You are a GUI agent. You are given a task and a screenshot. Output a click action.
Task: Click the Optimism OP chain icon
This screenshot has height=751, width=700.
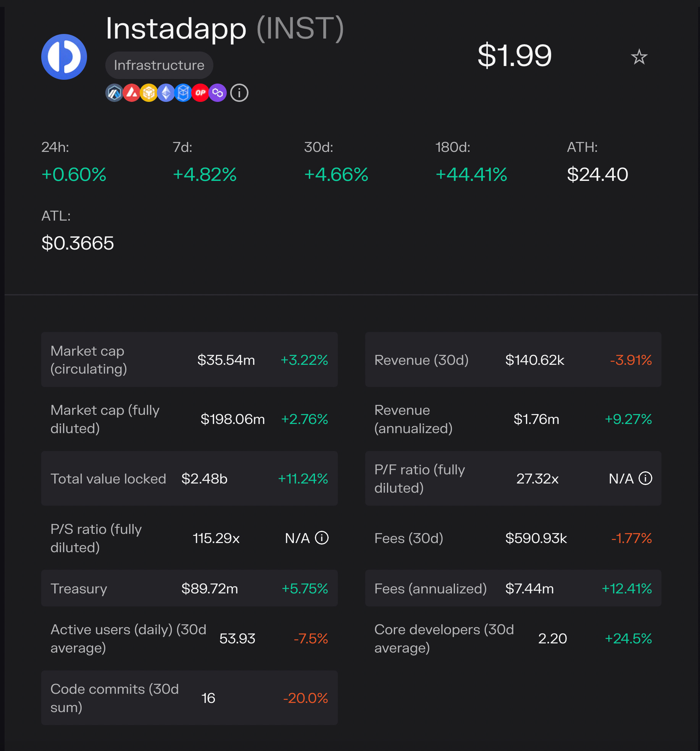coord(200,93)
